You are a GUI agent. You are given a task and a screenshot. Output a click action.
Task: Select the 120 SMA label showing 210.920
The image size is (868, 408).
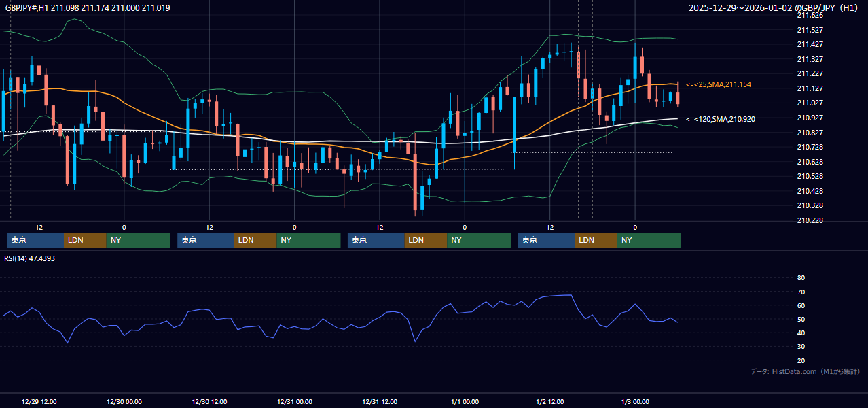coord(720,119)
